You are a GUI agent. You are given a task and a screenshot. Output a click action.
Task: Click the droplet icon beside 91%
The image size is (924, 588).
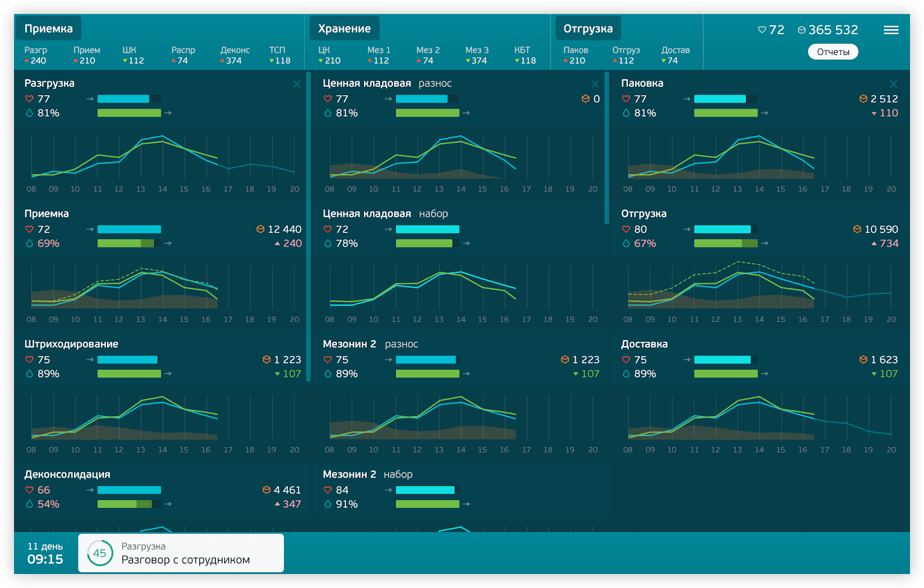click(328, 504)
